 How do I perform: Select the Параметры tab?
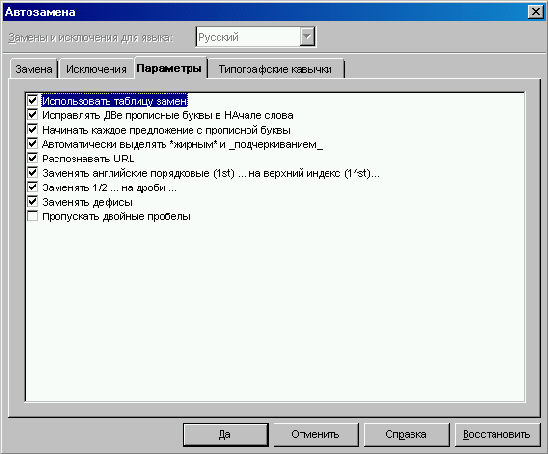click(169, 68)
